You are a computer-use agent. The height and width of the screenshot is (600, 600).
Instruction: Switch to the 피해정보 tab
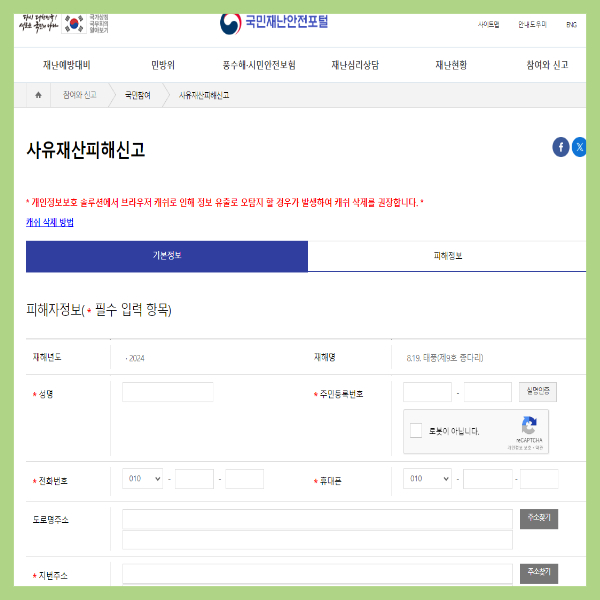pyautogui.click(x=447, y=256)
